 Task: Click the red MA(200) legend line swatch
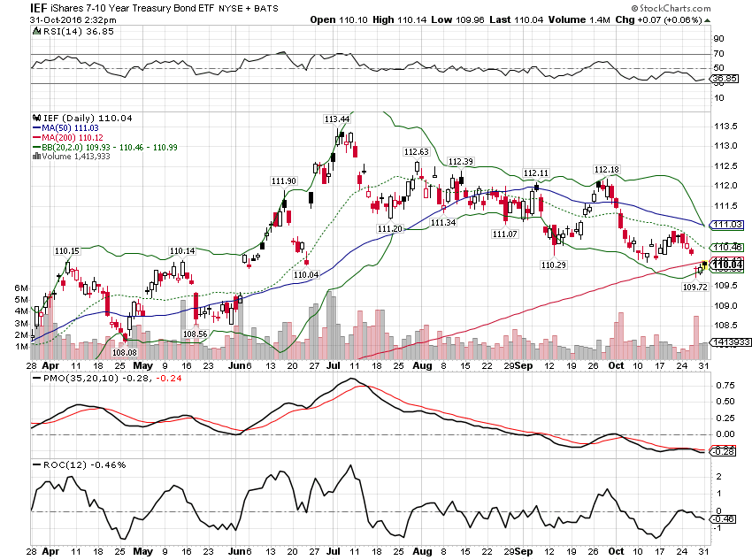point(36,138)
